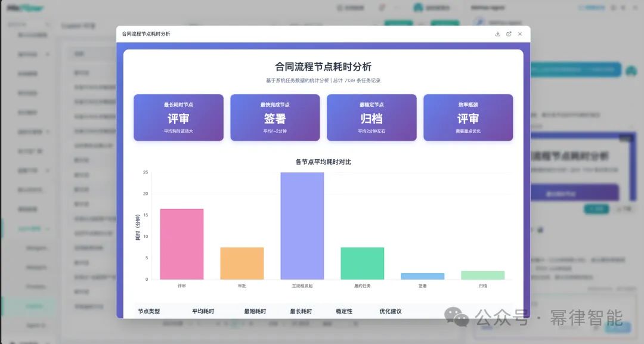Click the 最快完成节点 签署 card
Screen dimensions: 644x344
pos(275,118)
